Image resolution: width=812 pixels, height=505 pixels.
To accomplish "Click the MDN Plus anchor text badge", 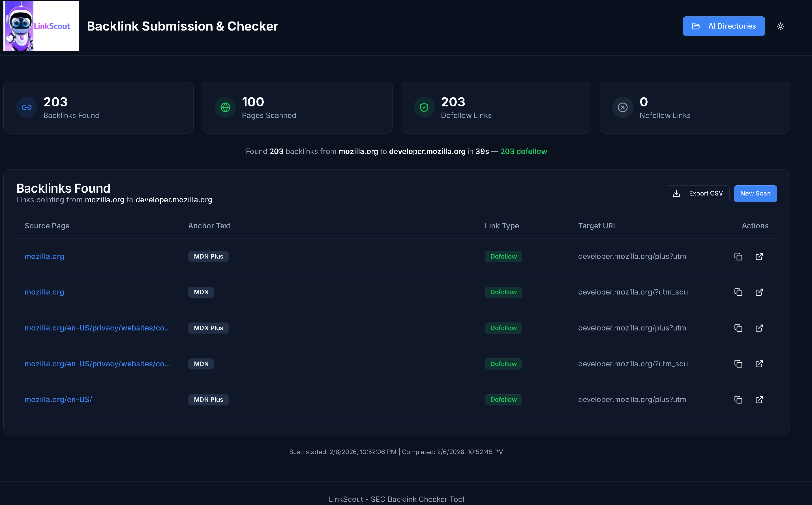I will click(x=208, y=256).
